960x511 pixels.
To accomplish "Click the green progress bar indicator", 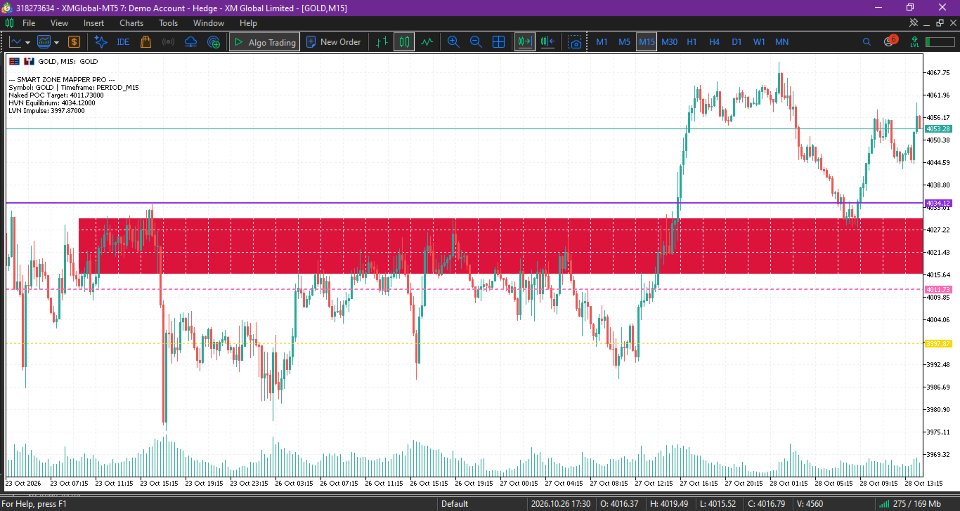I will point(940,42).
